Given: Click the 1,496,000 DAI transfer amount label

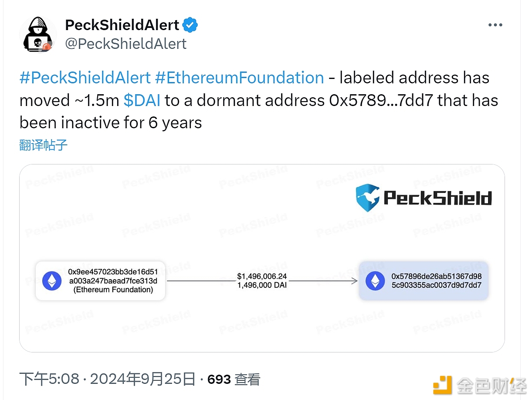Looking at the screenshot, I should (262, 285).
